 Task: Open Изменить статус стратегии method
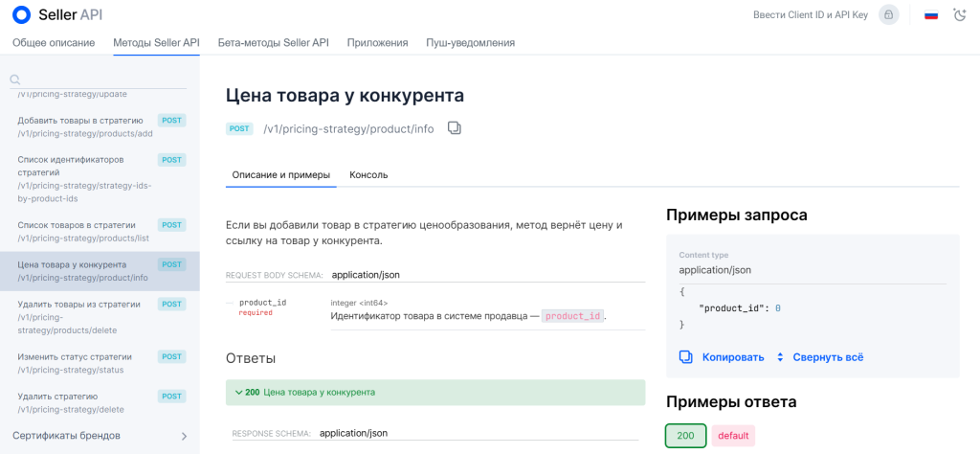point(100,363)
